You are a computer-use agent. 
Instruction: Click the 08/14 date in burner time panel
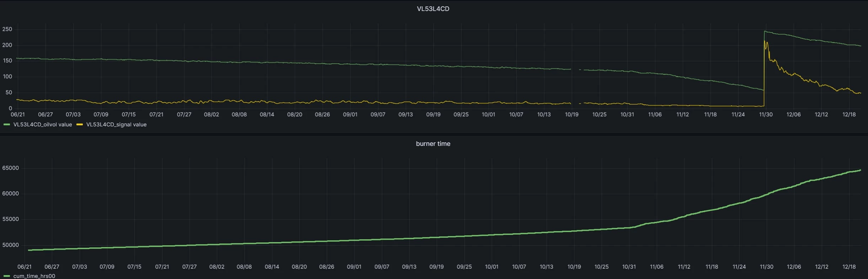272,267
